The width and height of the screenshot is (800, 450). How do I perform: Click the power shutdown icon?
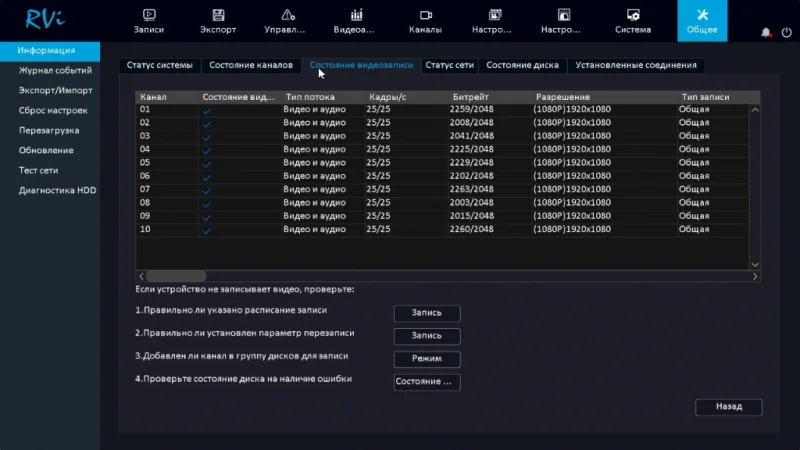[787, 32]
